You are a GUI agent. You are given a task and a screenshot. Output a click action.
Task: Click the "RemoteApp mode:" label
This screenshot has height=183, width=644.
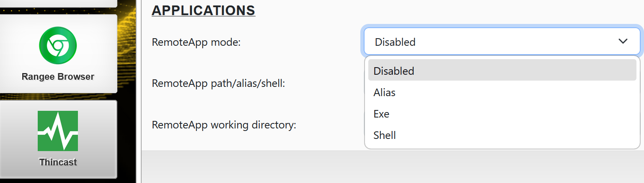[196, 42]
